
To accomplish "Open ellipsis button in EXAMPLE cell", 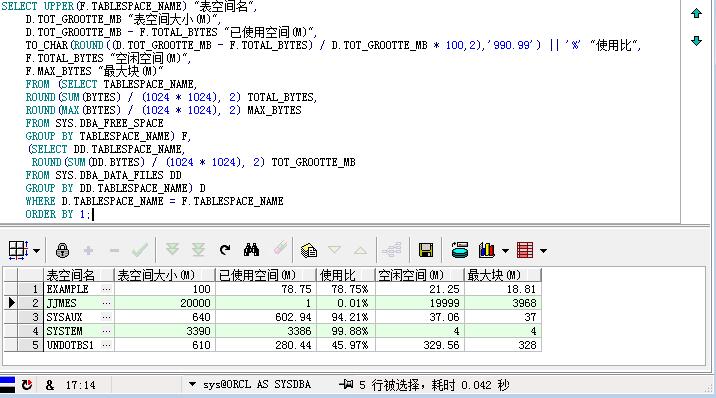I will click(106, 289).
